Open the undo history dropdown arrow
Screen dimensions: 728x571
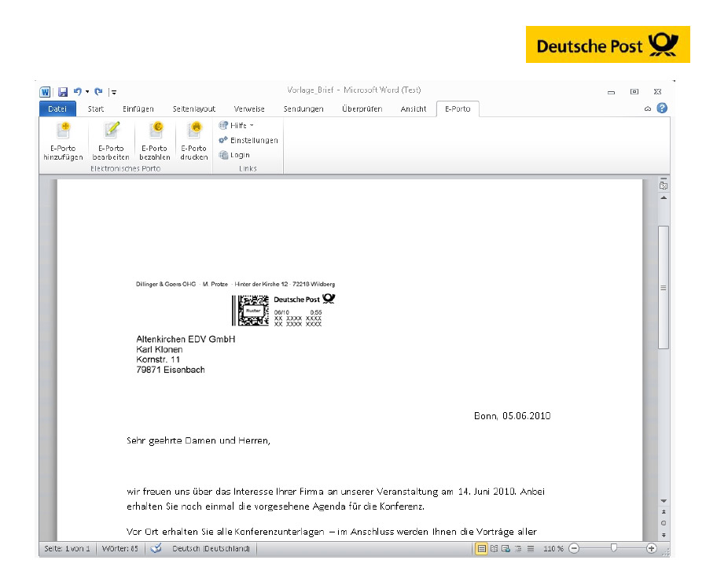tap(87, 92)
